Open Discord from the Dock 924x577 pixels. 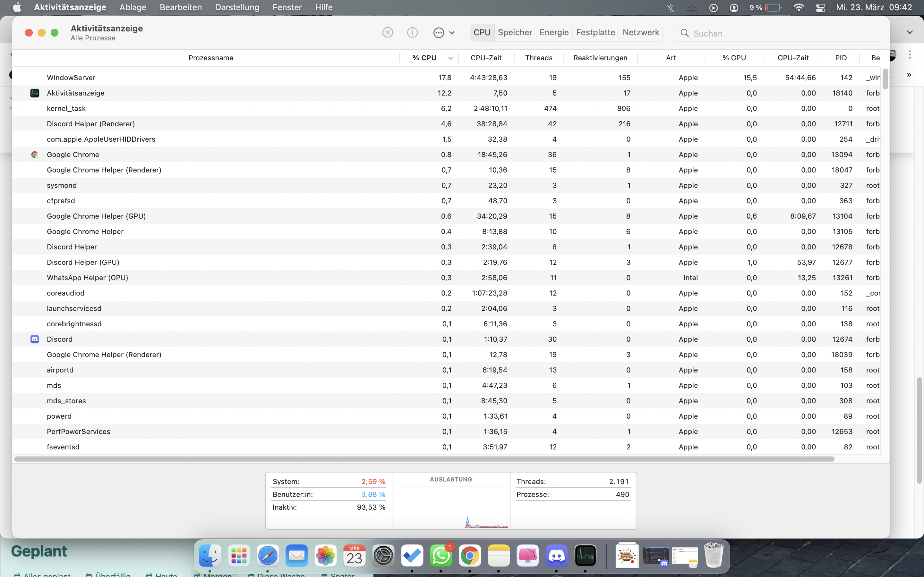tap(556, 556)
